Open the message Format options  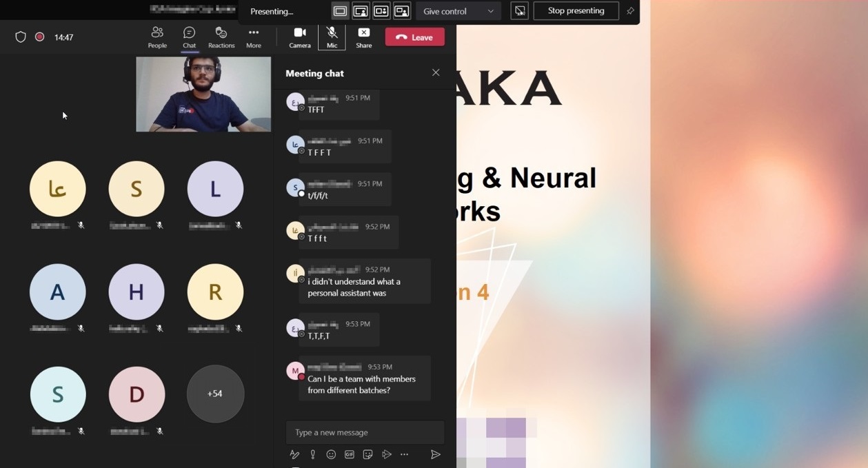[294, 454]
